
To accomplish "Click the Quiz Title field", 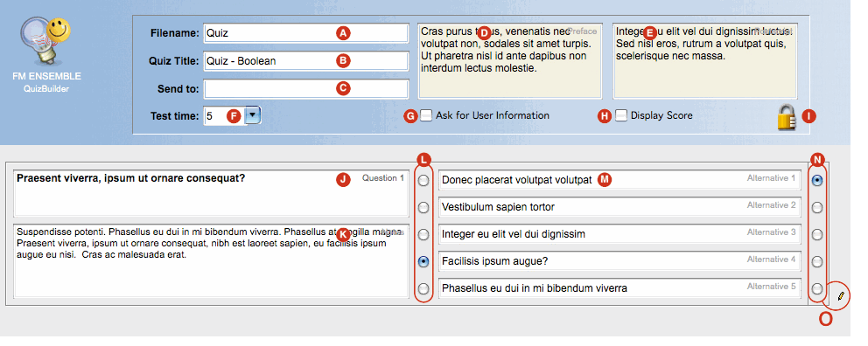I will coord(305,61).
